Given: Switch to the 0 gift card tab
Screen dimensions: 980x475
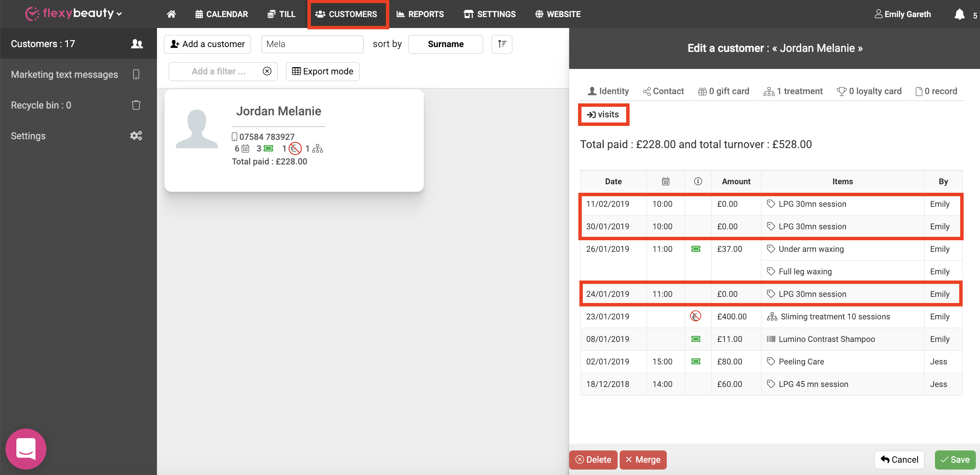Looking at the screenshot, I should pyautogui.click(x=724, y=91).
